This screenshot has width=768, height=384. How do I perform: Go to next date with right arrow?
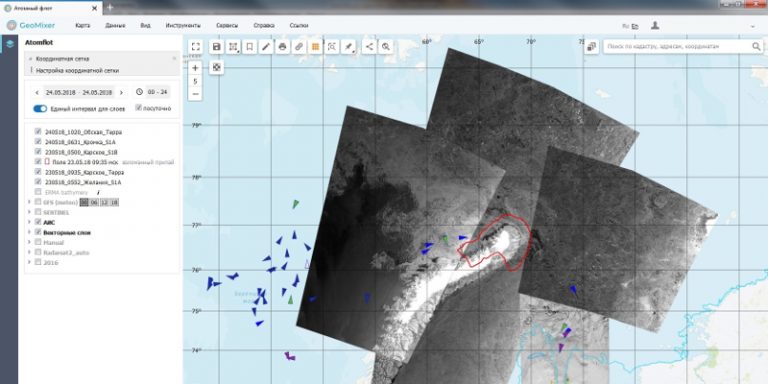(121, 92)
